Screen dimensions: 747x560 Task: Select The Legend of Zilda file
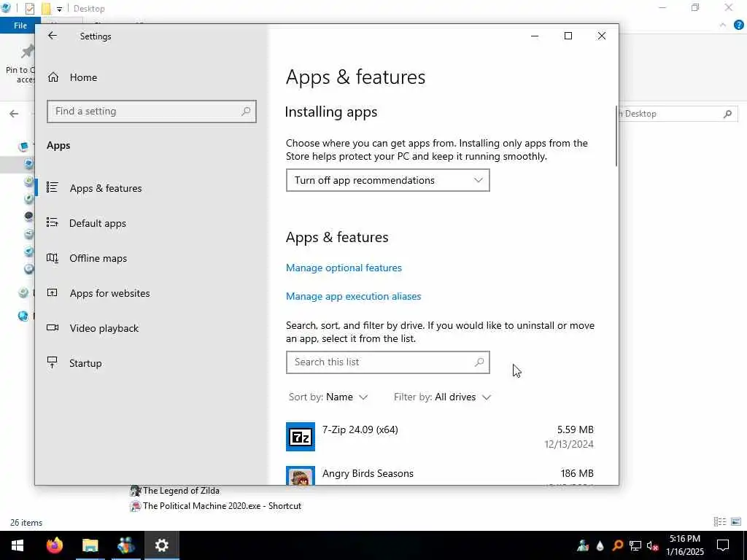click(175, 491)
